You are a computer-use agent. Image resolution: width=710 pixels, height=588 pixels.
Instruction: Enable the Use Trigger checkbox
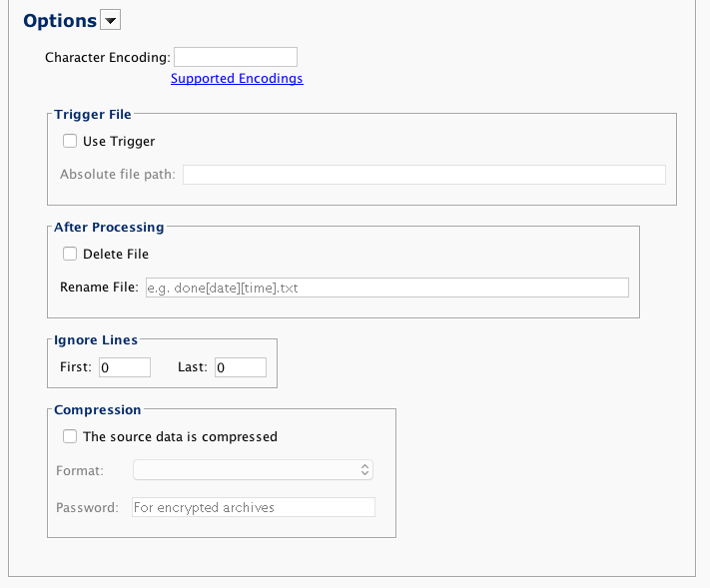pyautogui.click(x=70, y=142)
